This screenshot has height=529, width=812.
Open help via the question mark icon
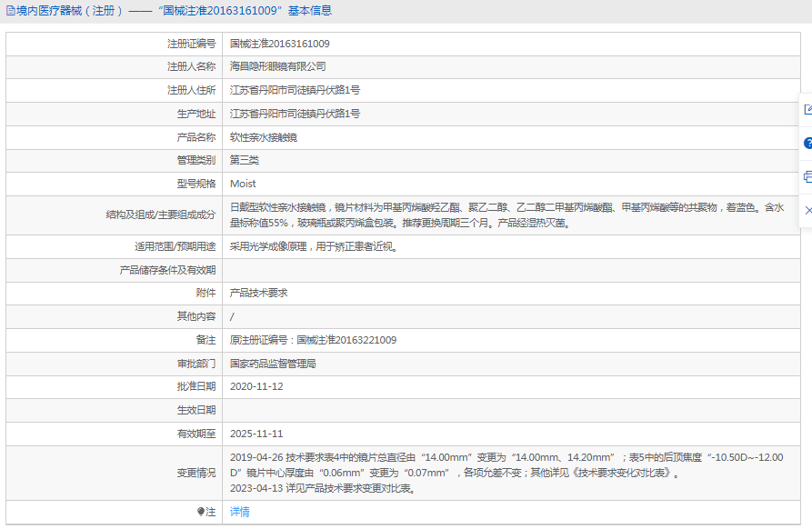click(x=807, y=144)
